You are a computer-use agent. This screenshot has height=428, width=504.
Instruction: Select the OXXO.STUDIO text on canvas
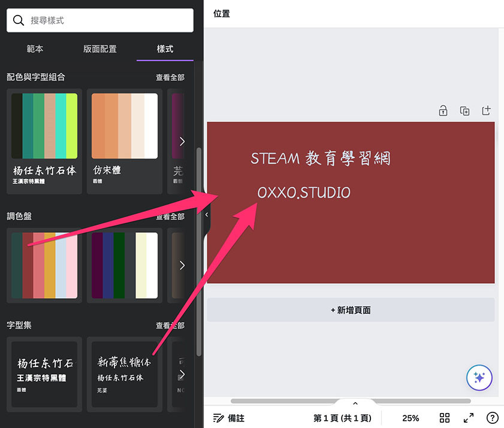[304, 193]
